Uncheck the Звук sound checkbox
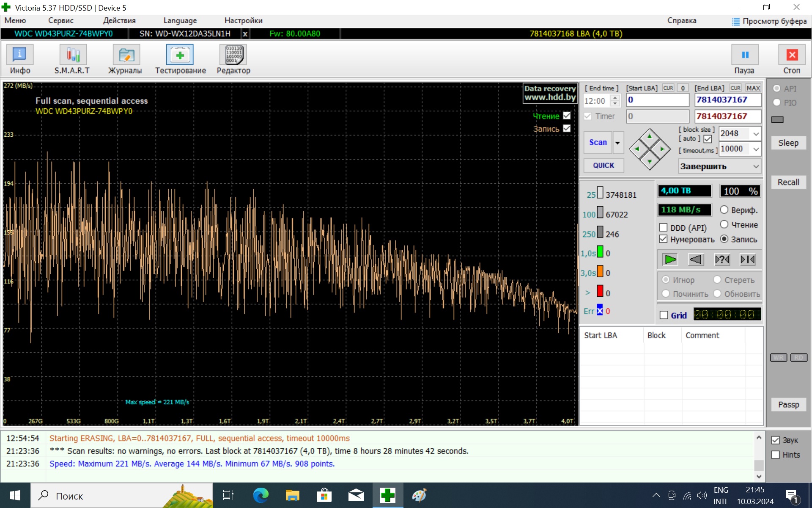Viewport: 812px width, 508px height. pos(775,440)
